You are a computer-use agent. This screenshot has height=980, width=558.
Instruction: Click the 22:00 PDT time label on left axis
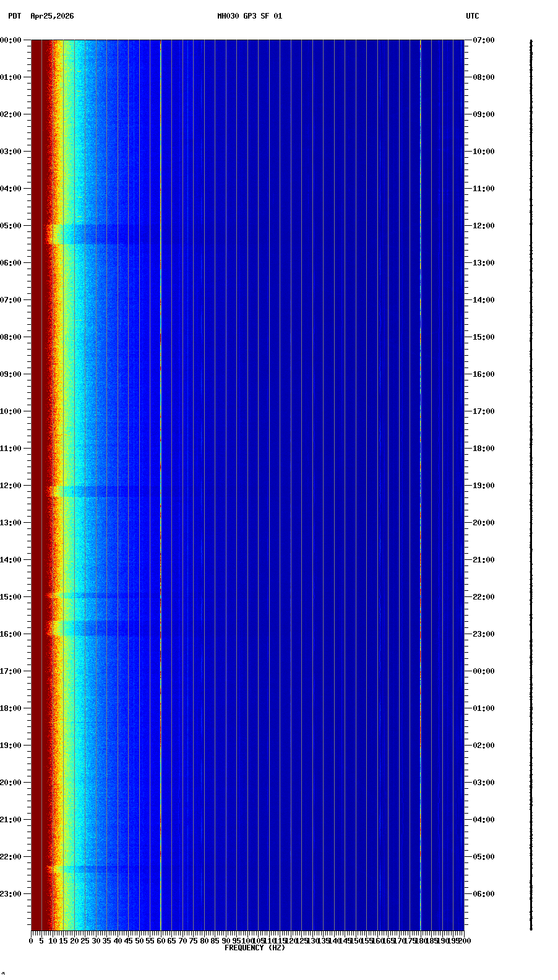(11, 857)
